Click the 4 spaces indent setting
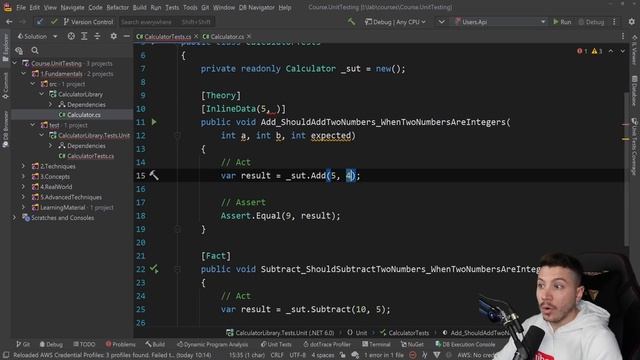This screenshot has height=360, width=640. click(x=323, y=355)
